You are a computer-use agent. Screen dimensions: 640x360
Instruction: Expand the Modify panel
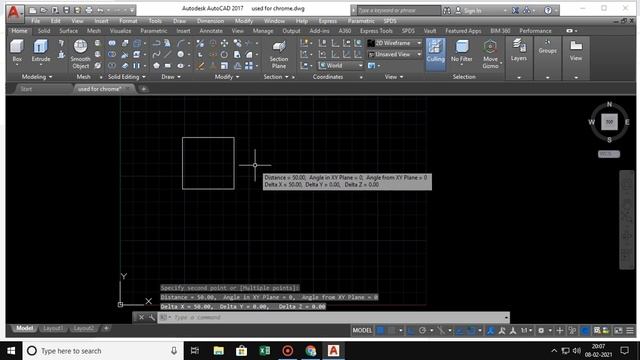227,77
